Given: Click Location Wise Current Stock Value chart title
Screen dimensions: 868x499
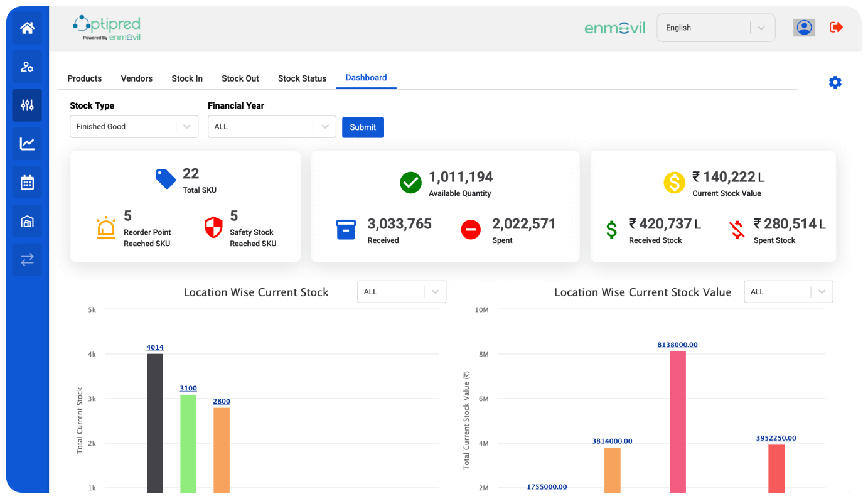Looking at the screenshot, I should 643,292.
